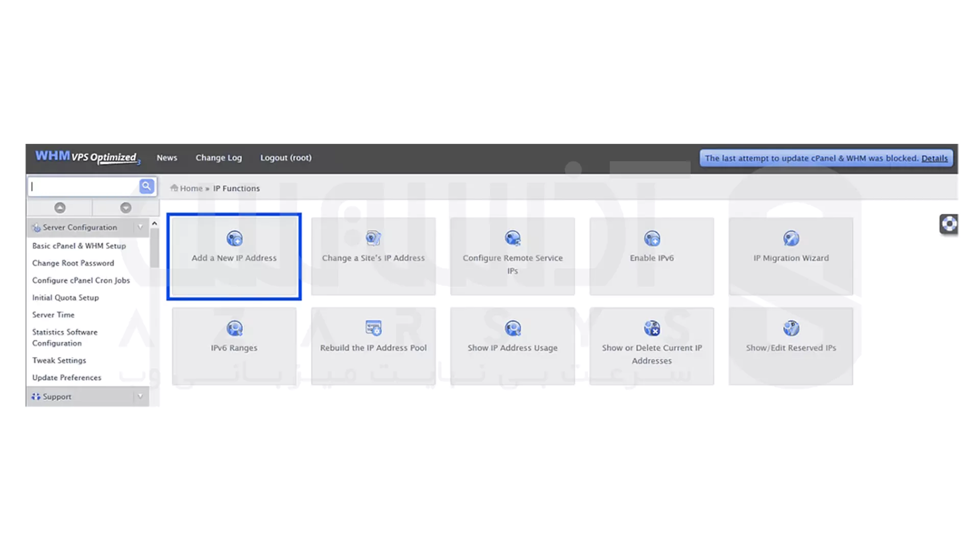Click the expand-all down arrow button
Screen dimensions: 980x551
[x=126, y=208]
